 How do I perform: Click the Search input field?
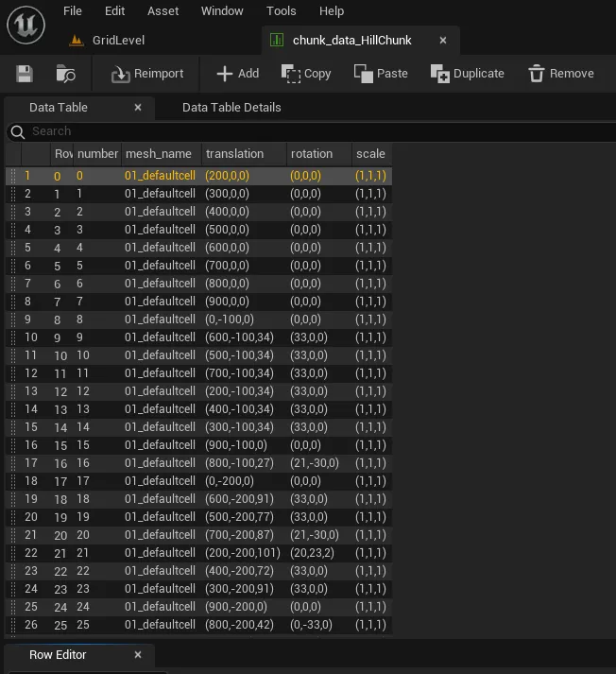pos(317,131)
